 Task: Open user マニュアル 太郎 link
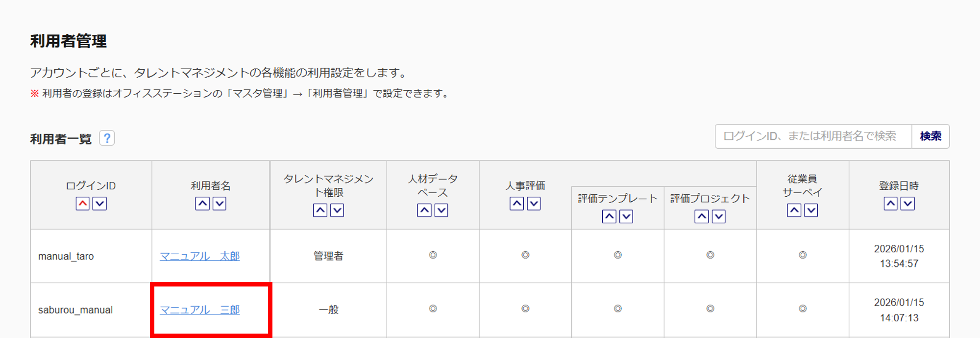coord(200,256)
